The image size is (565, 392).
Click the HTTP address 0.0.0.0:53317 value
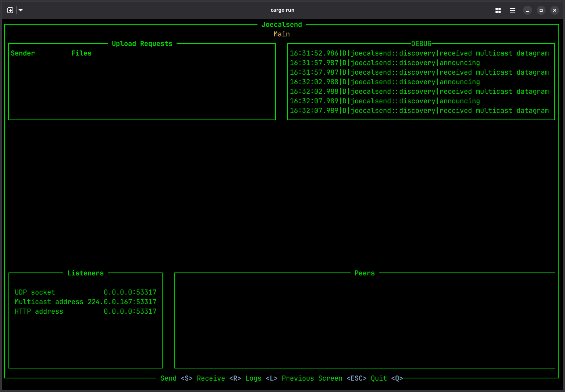click(130, 311)
